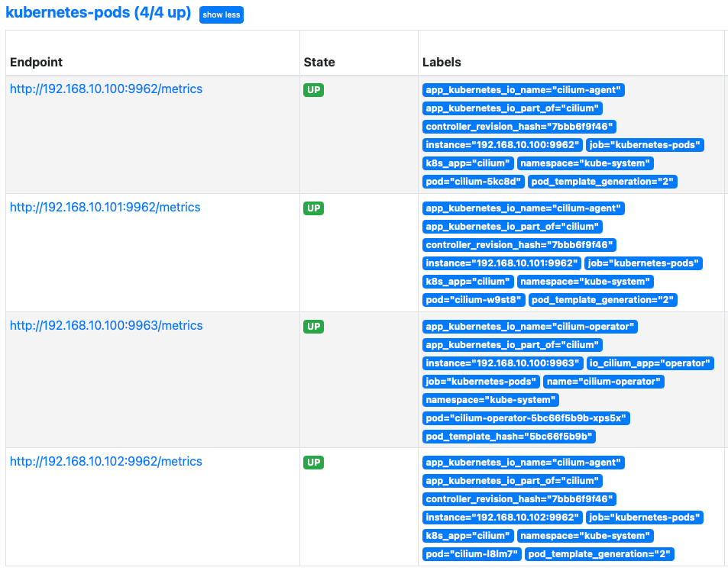728x574 pixels.
Task: Collapse targets with the show less button
Action: [221, 15]
